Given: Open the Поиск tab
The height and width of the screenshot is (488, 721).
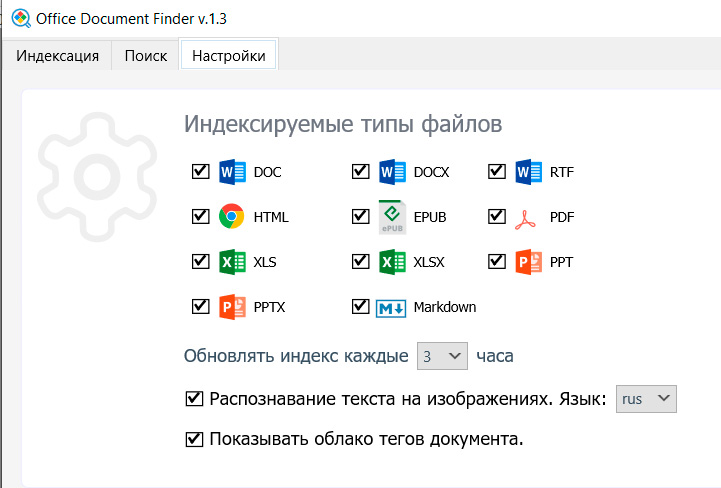Looking at the screenshot, I should 146,56.
